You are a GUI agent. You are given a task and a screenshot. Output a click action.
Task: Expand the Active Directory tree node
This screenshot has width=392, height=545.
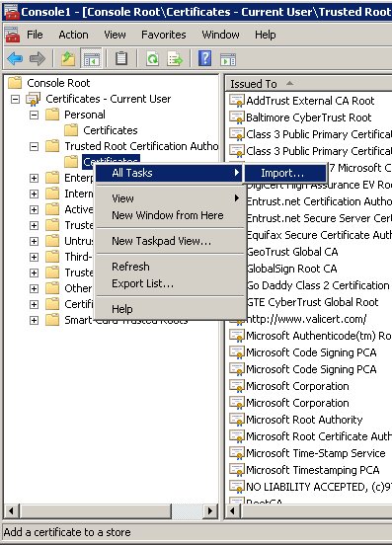coord(34,209)
